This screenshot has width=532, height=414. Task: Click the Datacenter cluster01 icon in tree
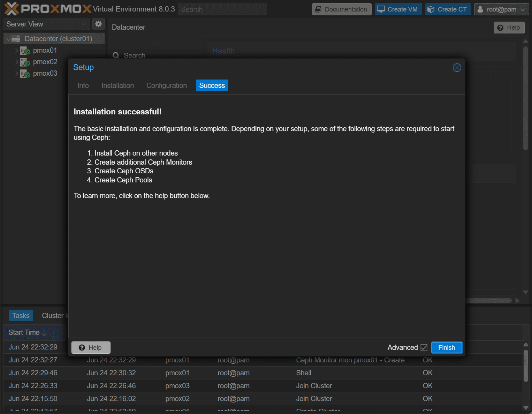[x=16, y=39]
